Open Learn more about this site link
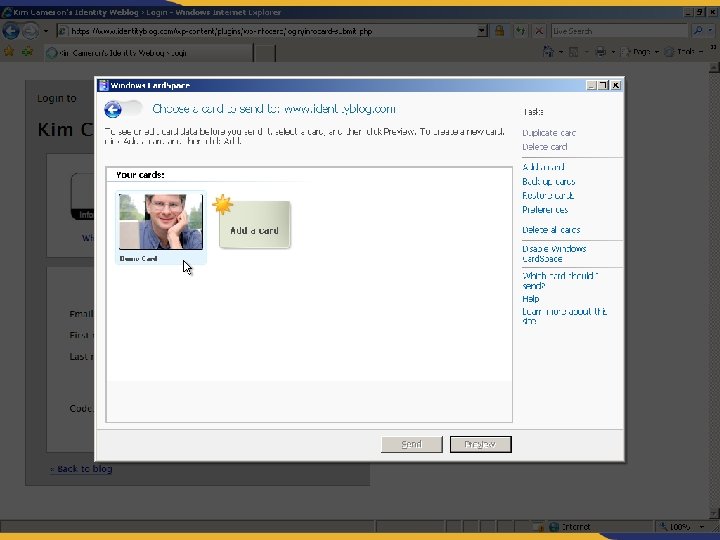720x540 pixels. click(x=564, y=316)
